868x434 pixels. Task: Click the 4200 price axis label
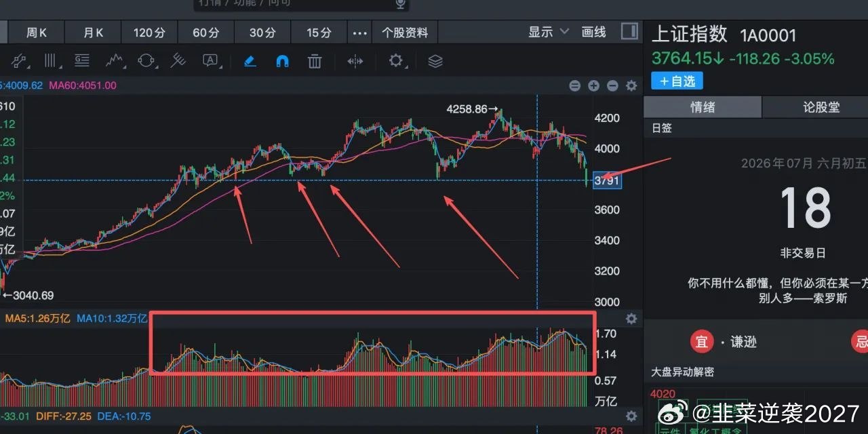tap(607, 118)
